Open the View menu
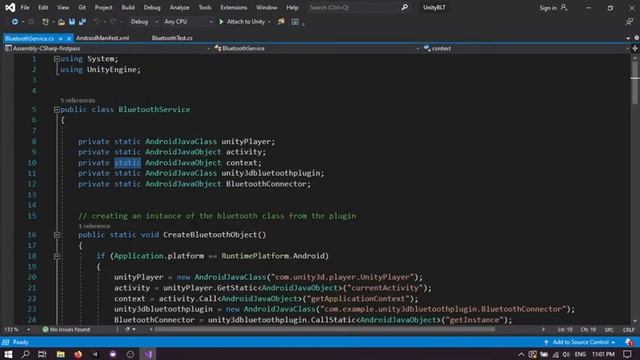The image size is (640, 360). click(63, 7)
